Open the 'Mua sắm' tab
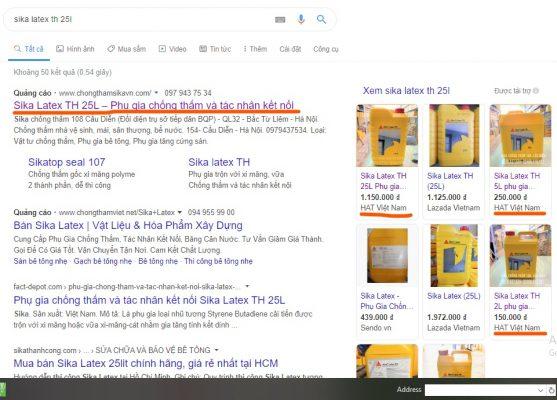 coord(127,49)
